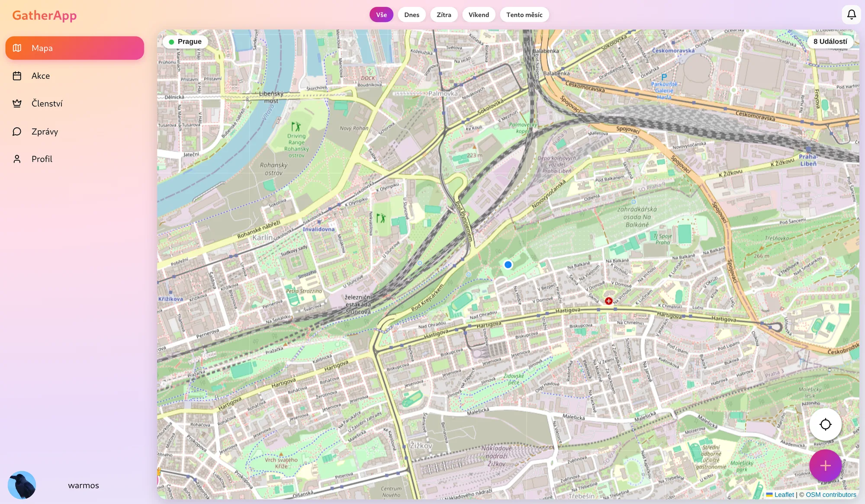865x504 pixels.
Task: Click the Židovské pece park label
Action: tap(514, 379)
